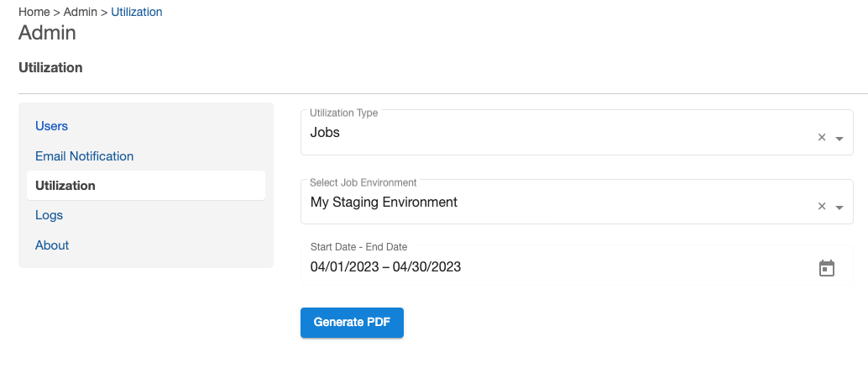Open the calendar date picker icon
Screen dimensions: 868x379
(827, 268)
